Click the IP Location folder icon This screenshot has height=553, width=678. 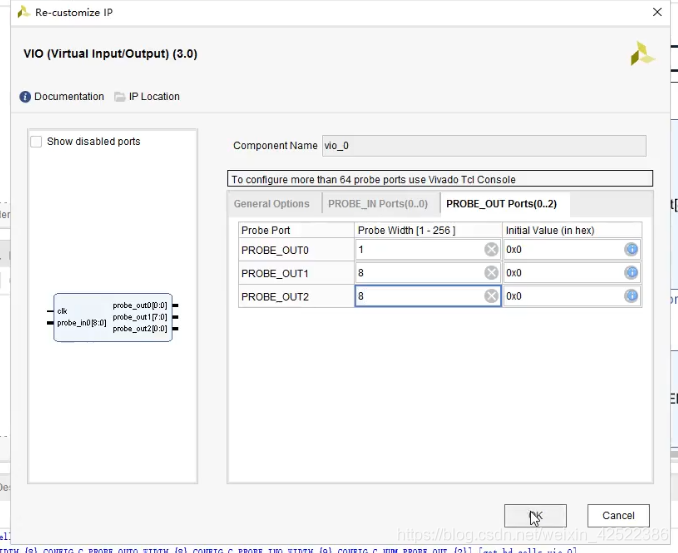pyautogui.click(x=120, y=96)
